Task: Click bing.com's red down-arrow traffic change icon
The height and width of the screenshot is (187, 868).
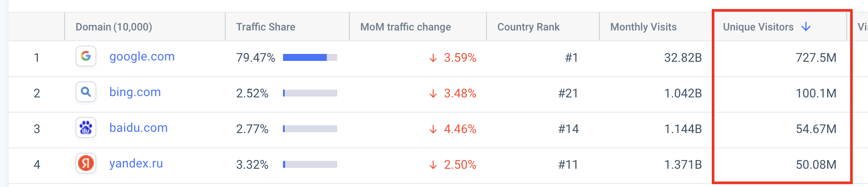Action: pyautogui.click(x=433, y=93)
